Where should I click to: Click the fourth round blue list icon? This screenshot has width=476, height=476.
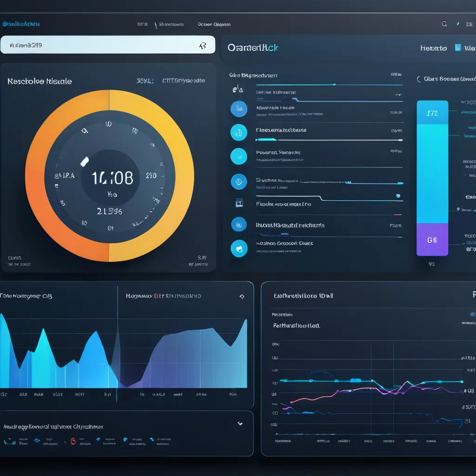point(239,181)
